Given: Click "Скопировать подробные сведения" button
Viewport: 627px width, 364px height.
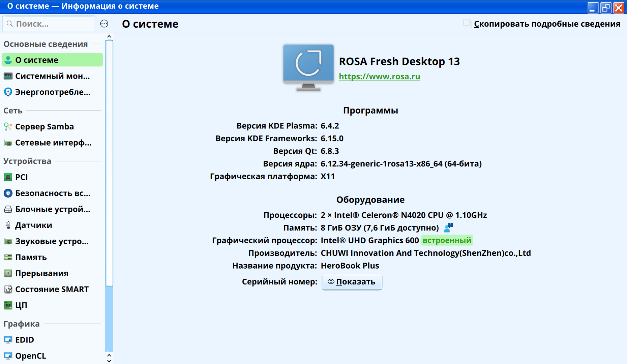Looking at the screenshot, I should (x=542, y=24).
